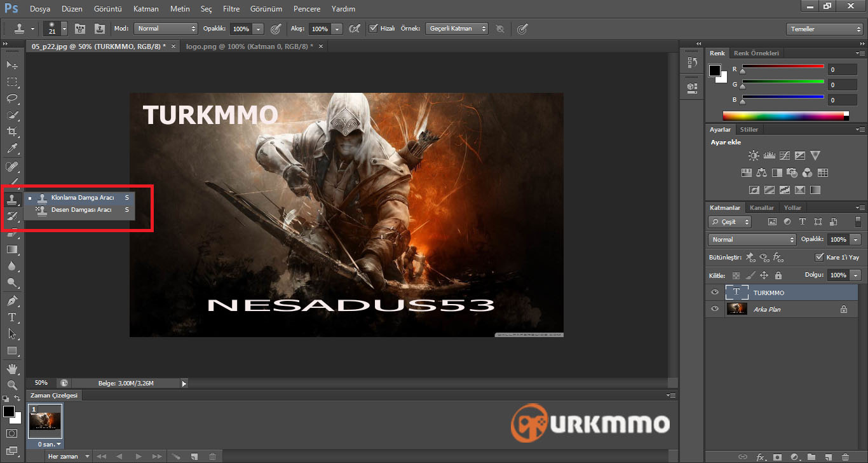868x463 pixels.
Task: Hide the Arka Plan layer eye icon
Action: coord(715,309)
